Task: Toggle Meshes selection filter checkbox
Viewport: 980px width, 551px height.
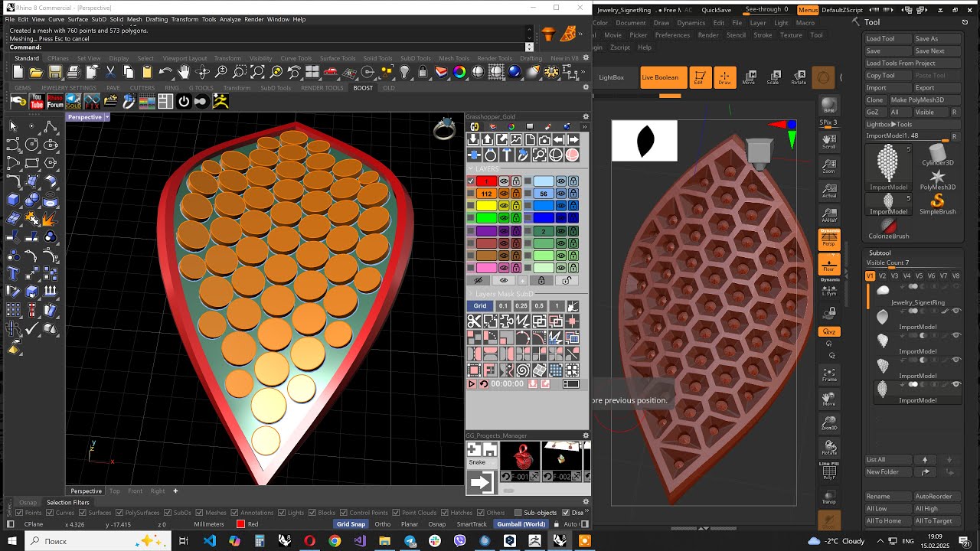Action: (200, 513)
